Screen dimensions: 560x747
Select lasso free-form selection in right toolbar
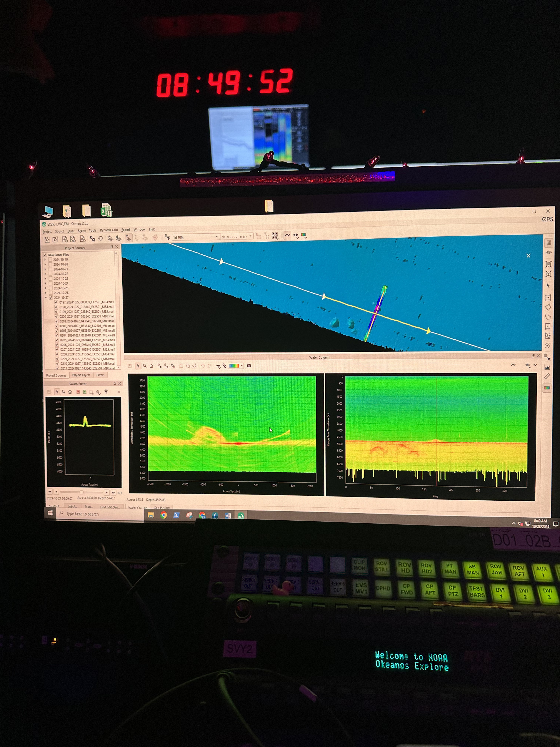tap(548, 317)
